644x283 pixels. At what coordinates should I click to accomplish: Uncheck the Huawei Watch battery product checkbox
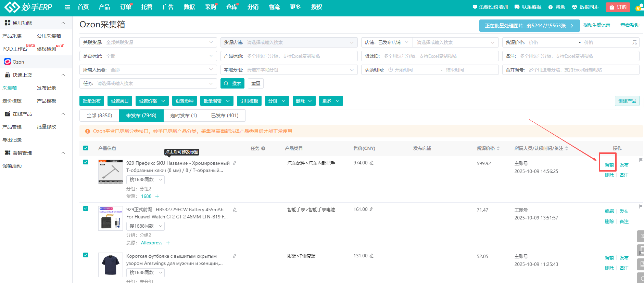(86, 209)
